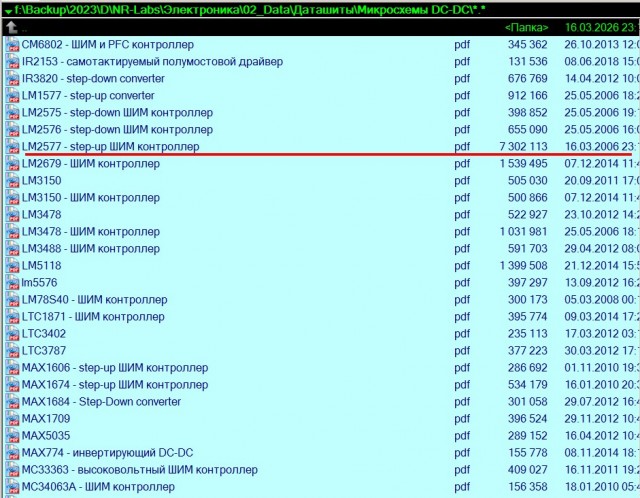This screenshot has height=498, width=640.
Task: Select 'MAX1674 - step-up ШИМ контроллер'
Action: [115, 385]
